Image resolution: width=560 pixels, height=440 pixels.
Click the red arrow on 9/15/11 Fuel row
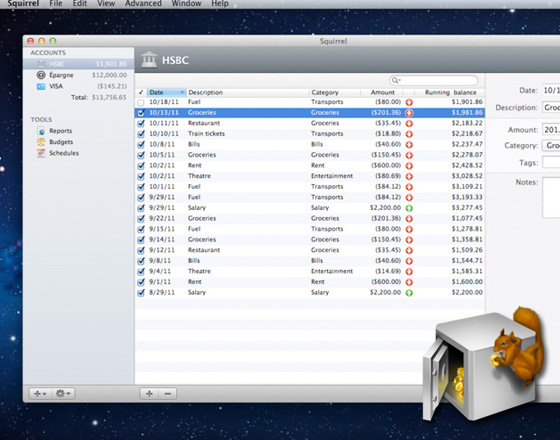[409, 229]
